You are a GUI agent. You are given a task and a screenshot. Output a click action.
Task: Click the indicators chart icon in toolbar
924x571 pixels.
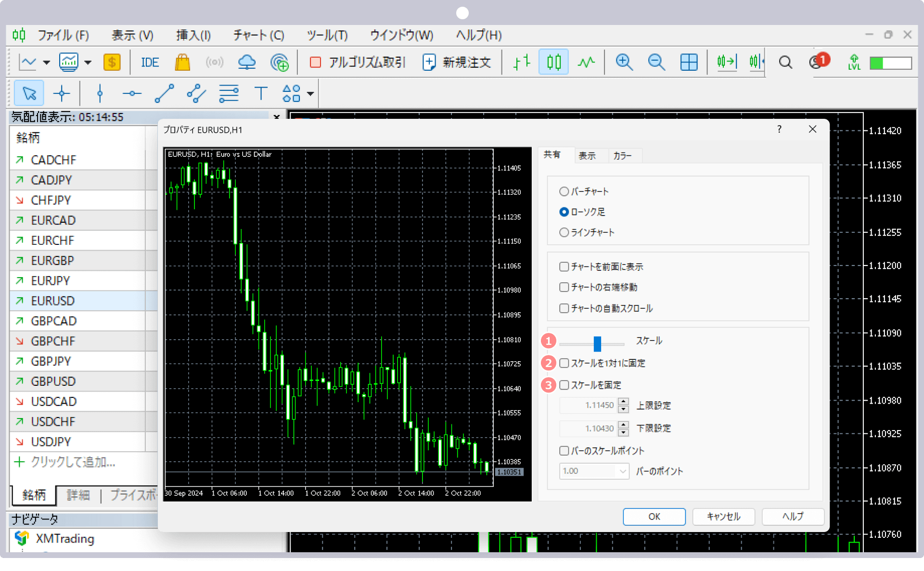tap(68, 62)
